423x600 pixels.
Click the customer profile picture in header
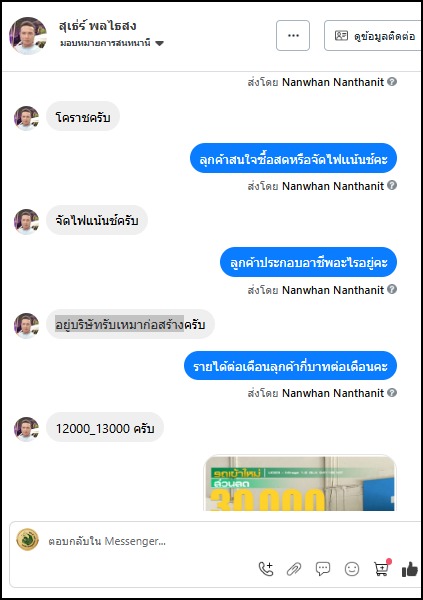pyautogui.click(x=28, y=36)
